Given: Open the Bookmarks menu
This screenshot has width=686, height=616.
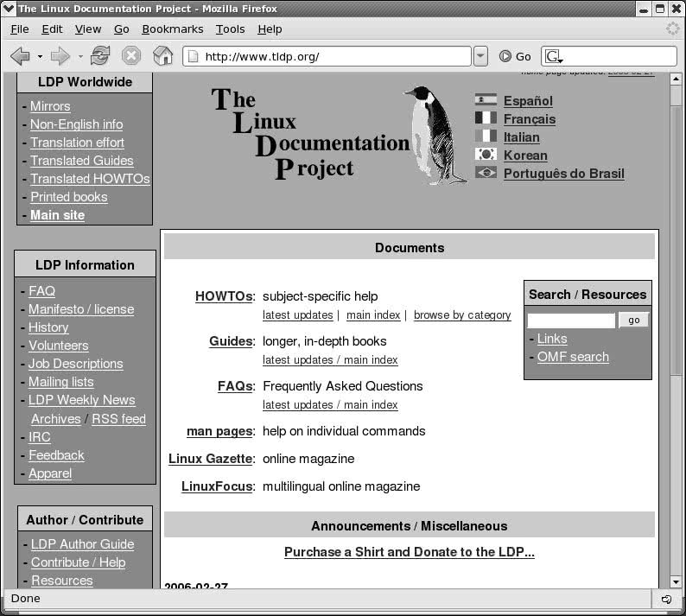Looking at the screenshot, I should [173, 29].
